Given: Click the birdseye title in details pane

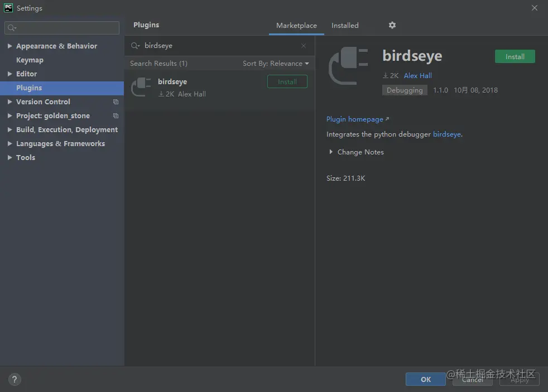Looking at the screenshot, I should (412, 56).
